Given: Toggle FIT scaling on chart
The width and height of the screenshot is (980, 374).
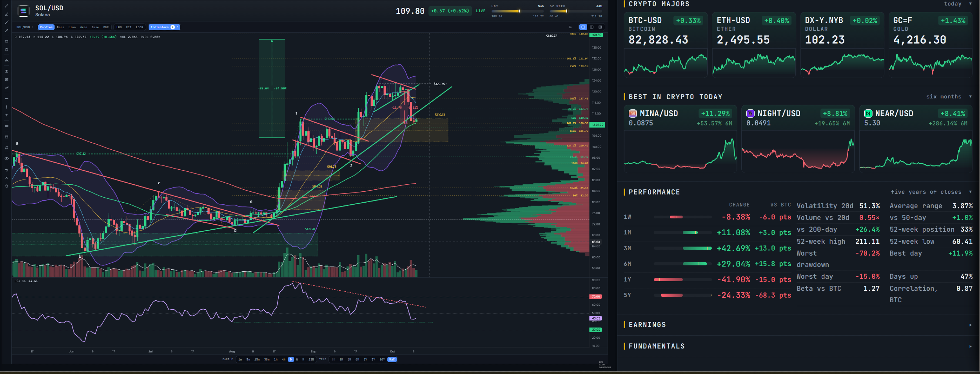Looking at the screenshot, I should 129,27.
